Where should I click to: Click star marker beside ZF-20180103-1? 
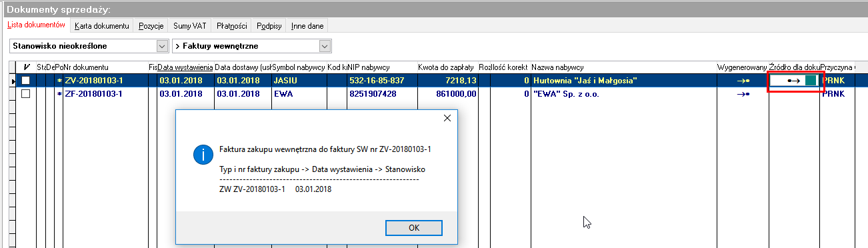[x=59, y=94]
